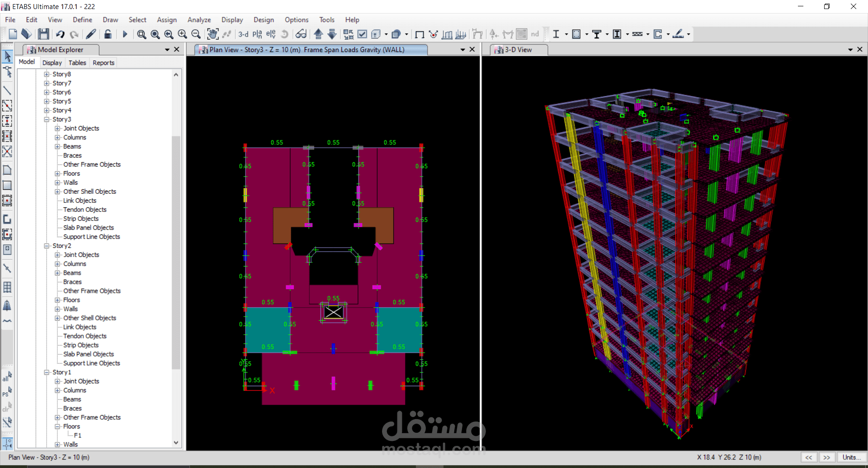Screen dimensions: 868x468
Task: Click the lock/unlock model padlock icon
Action: (x=108, y=34)
